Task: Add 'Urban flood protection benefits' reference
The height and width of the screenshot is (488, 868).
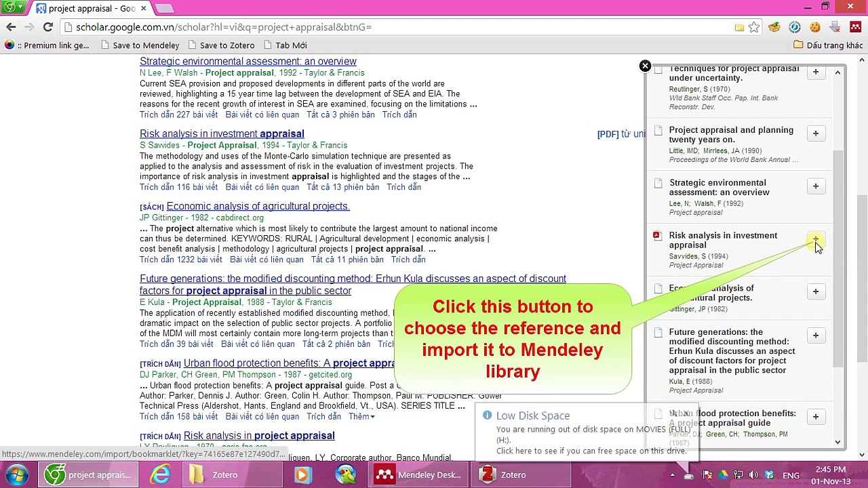Action: [x=816, y=417]
